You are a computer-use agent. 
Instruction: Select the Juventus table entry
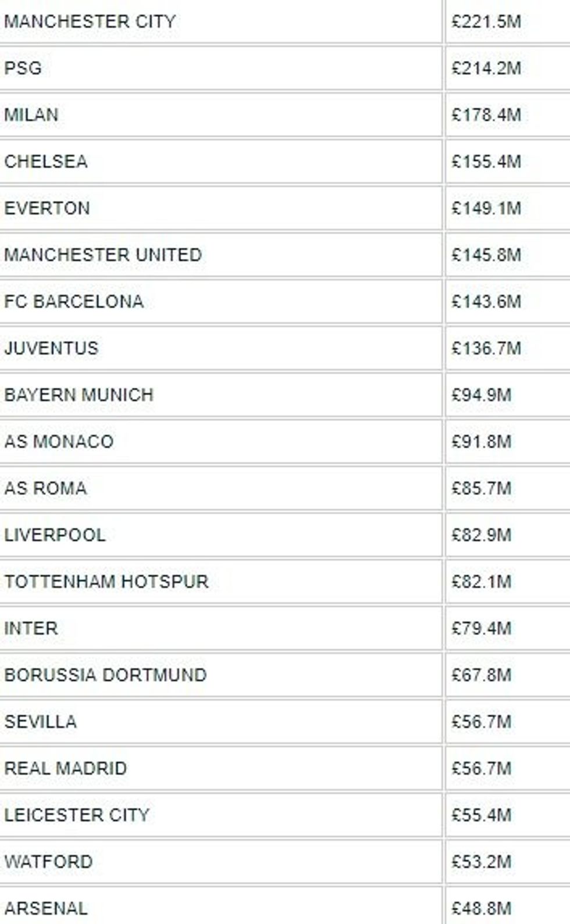(51, 348)
